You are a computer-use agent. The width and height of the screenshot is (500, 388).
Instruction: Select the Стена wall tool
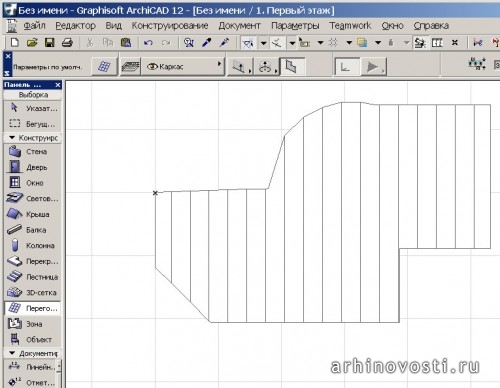click(33, 151)
